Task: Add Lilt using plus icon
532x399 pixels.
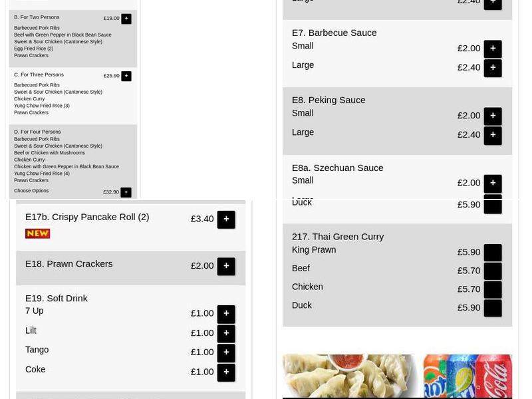Action: [x=226, y=333]
